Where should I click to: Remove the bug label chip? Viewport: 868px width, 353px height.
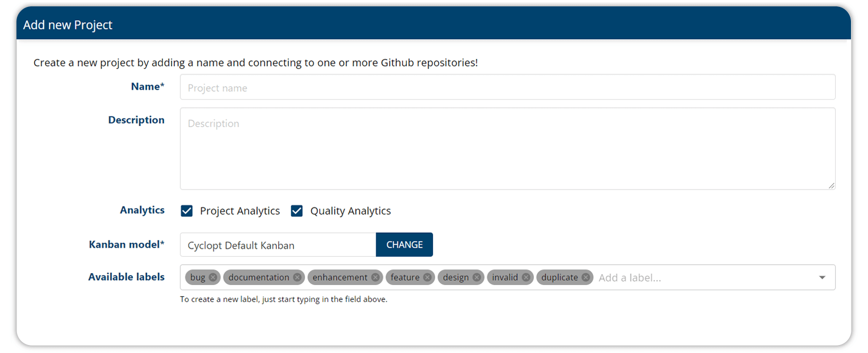(213, 278)
